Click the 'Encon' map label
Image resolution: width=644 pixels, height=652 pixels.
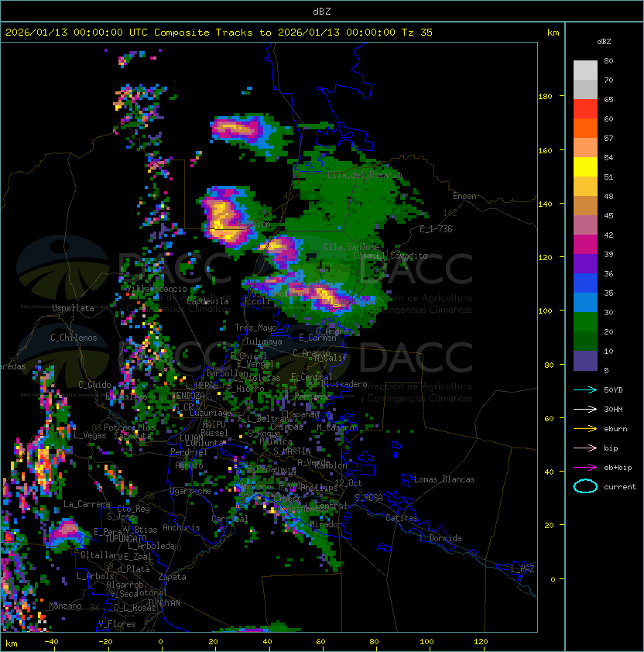464,196
